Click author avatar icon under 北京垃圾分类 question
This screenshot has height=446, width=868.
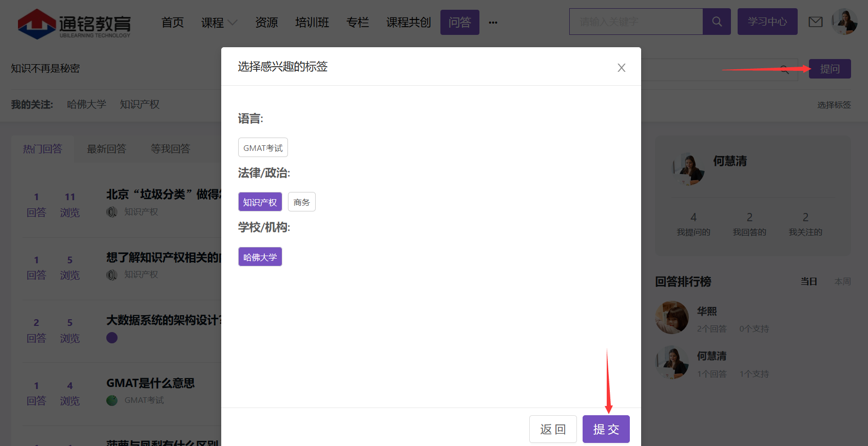point(112,212)
